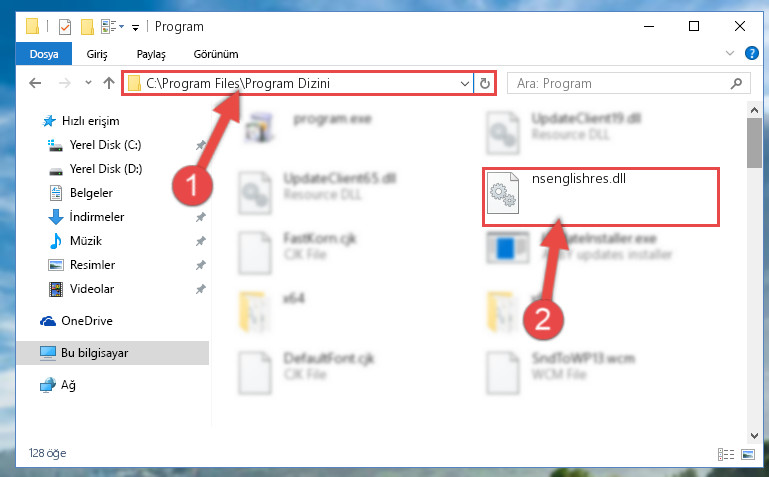769x477 pixels.
Task: Click the vertical scrollbar down arrow
Action: point(754,435)
